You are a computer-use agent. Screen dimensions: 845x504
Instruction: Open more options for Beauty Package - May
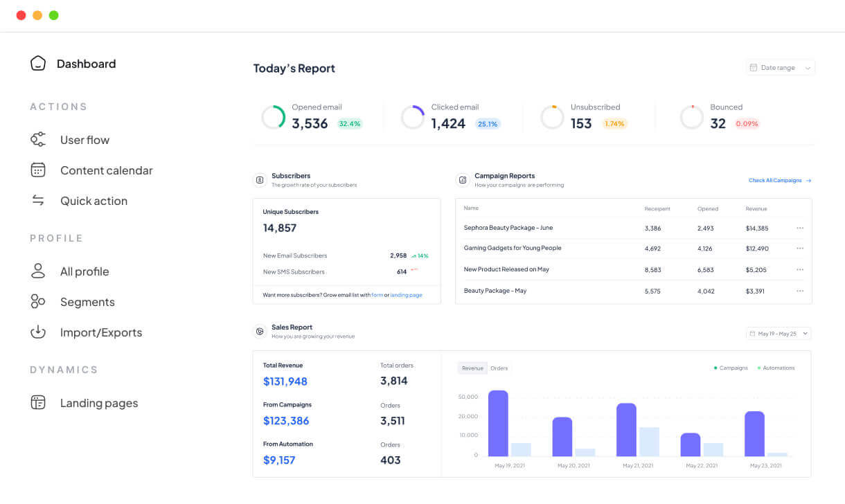point(800,291)
